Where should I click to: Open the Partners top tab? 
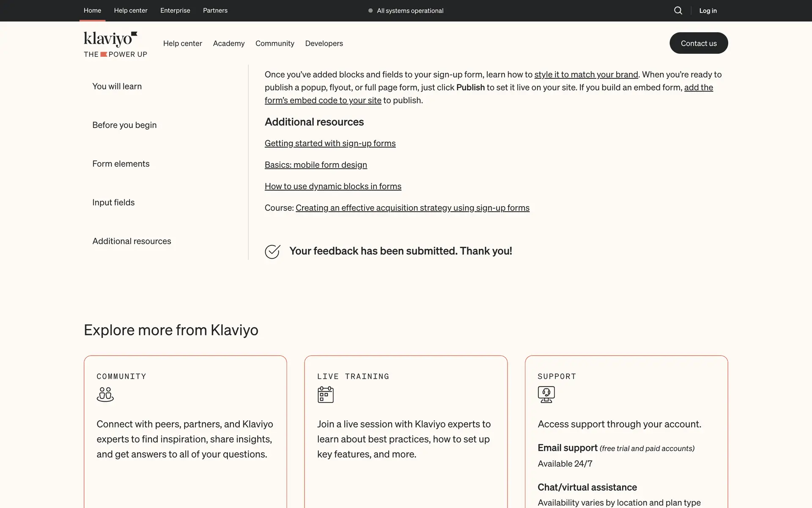pyautogui.click(x=215, y=11)
